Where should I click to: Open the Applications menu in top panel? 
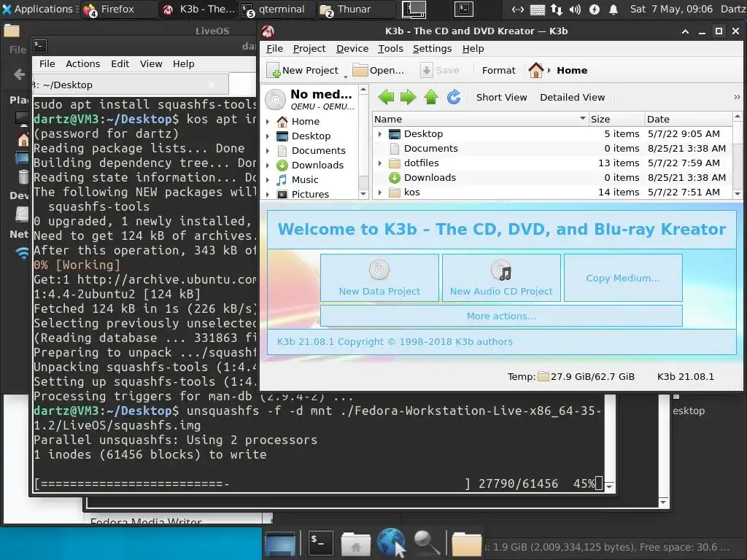(x=38, y=9)
